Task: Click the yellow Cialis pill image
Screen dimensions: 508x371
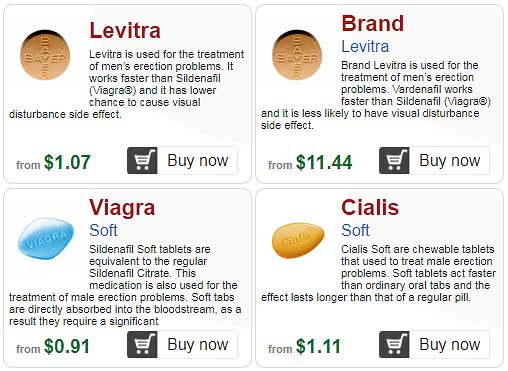Action: pos(298,240)
